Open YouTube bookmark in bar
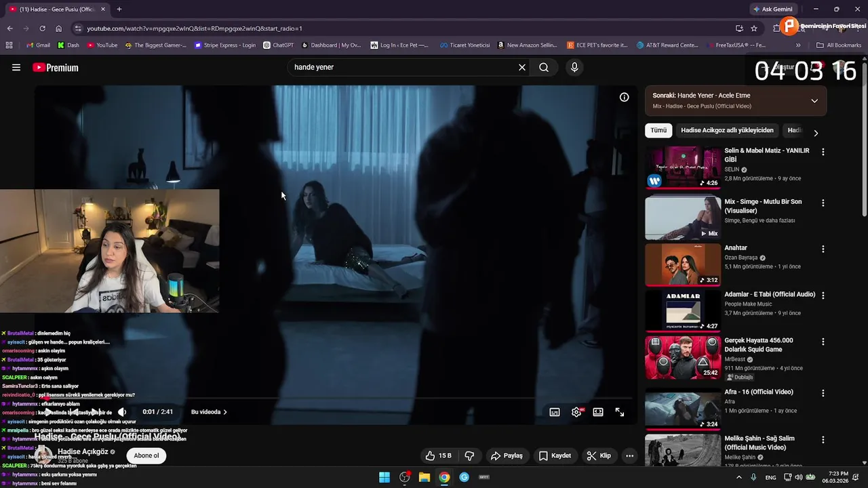The width and height of the screenshot is (868, 488). click(102, 45)
